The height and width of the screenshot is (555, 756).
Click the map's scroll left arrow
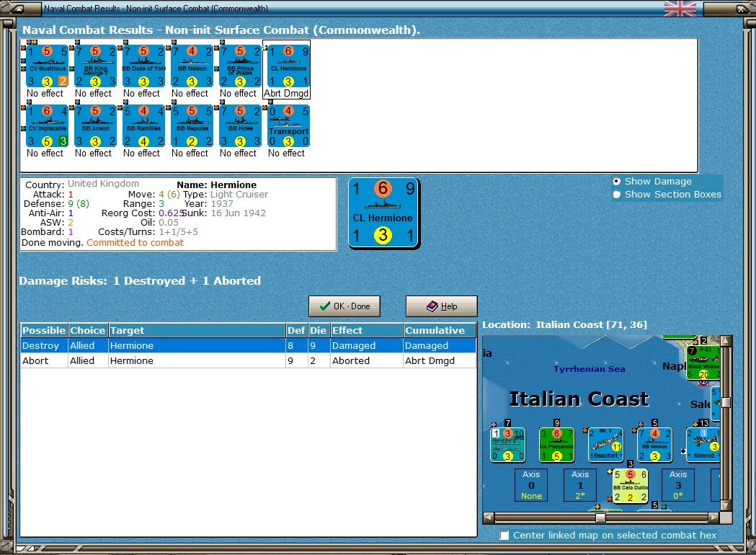pos(489,518)
